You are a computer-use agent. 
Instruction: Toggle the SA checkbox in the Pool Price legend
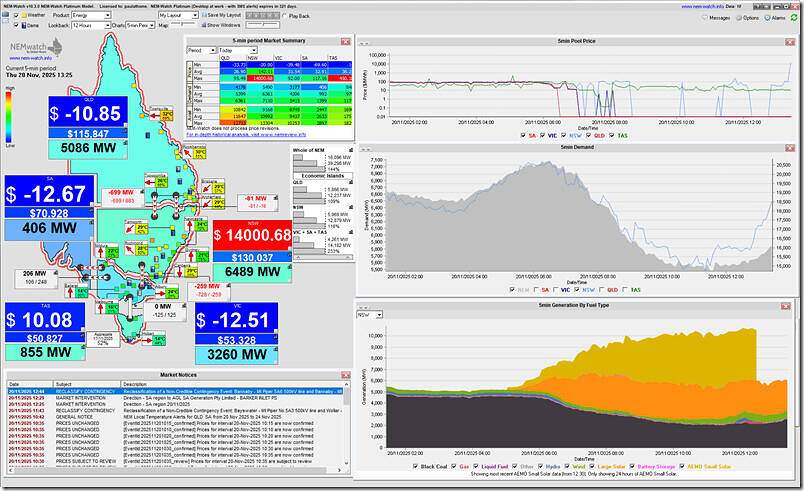pos(522,135)
